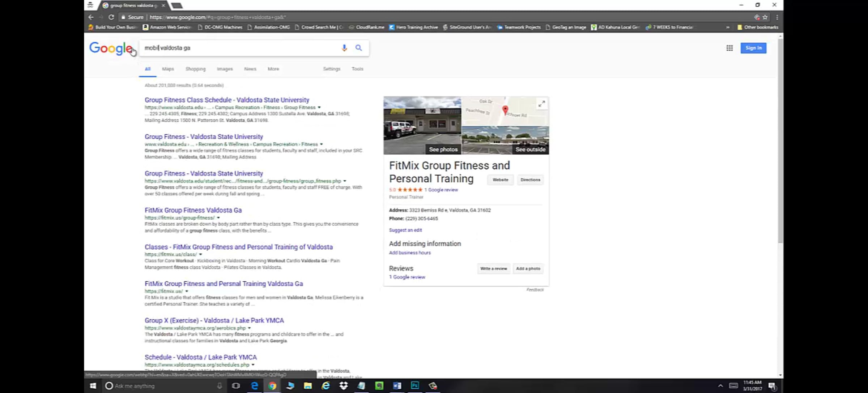Open the Settings search menu
The image size is (868, 393).
(x=332, y=69)
